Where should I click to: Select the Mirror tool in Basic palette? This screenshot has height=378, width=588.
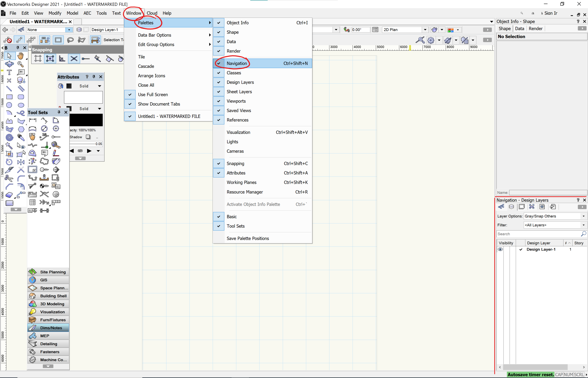coord(21,162)
